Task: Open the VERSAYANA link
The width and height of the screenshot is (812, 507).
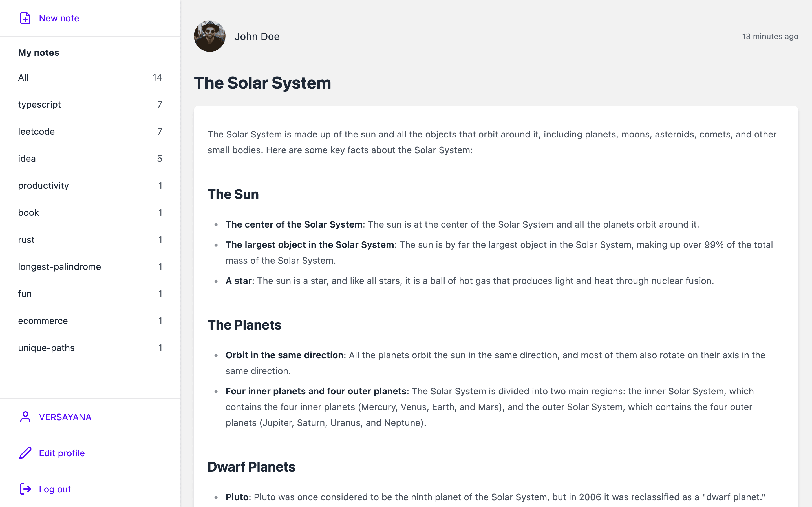Action: click(65, 417)
